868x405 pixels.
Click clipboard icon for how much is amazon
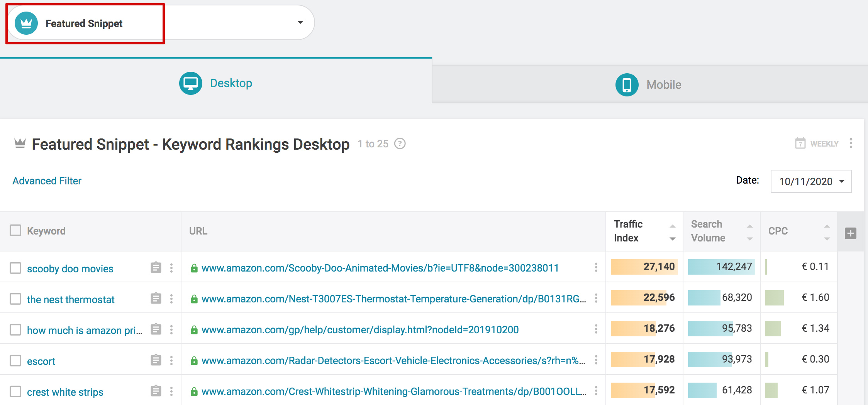pos(156,329)
